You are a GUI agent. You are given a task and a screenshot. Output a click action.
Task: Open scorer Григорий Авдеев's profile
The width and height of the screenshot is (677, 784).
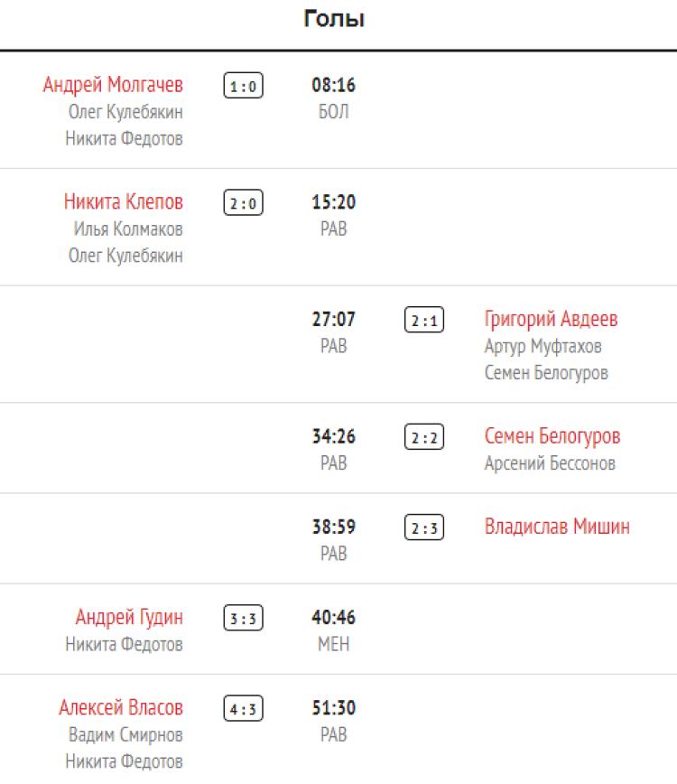[x=551, y=319]
